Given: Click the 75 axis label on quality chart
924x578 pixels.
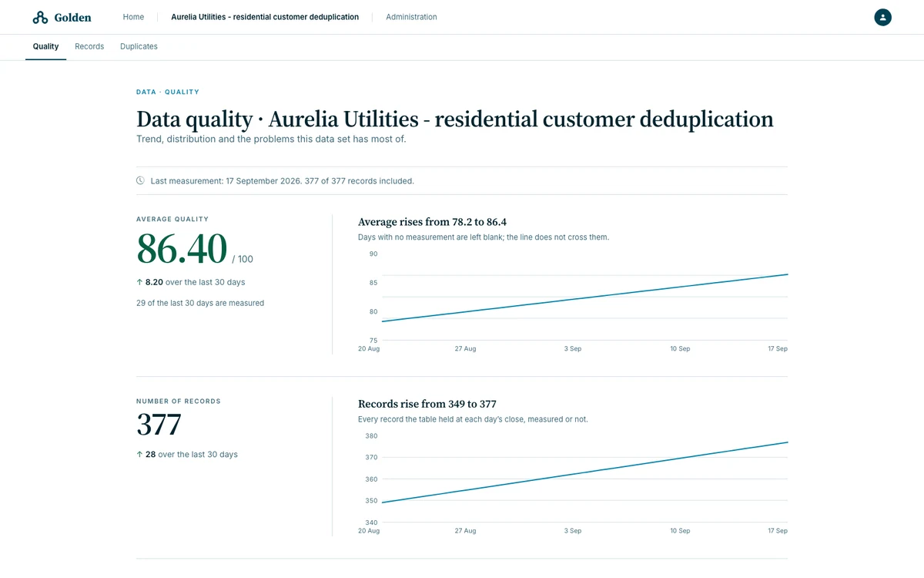Looking at the screenshot, I should tap(373, 340).
